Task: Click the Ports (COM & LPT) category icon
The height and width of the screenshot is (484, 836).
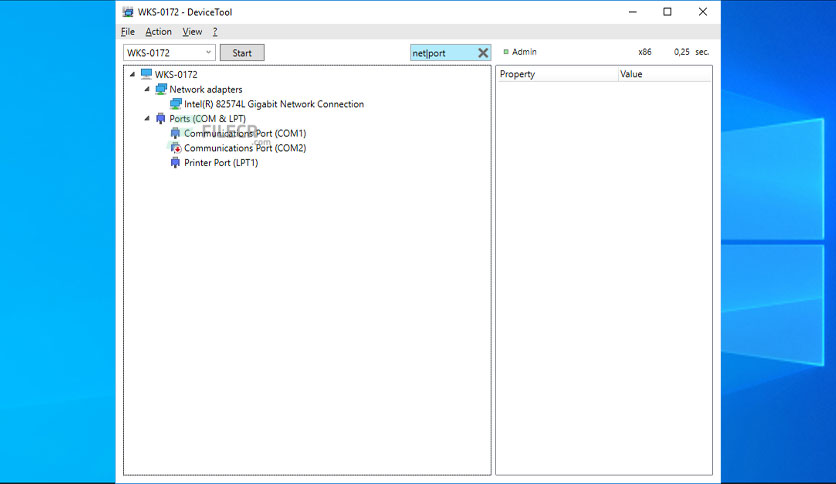Action: tap(160, 118)
